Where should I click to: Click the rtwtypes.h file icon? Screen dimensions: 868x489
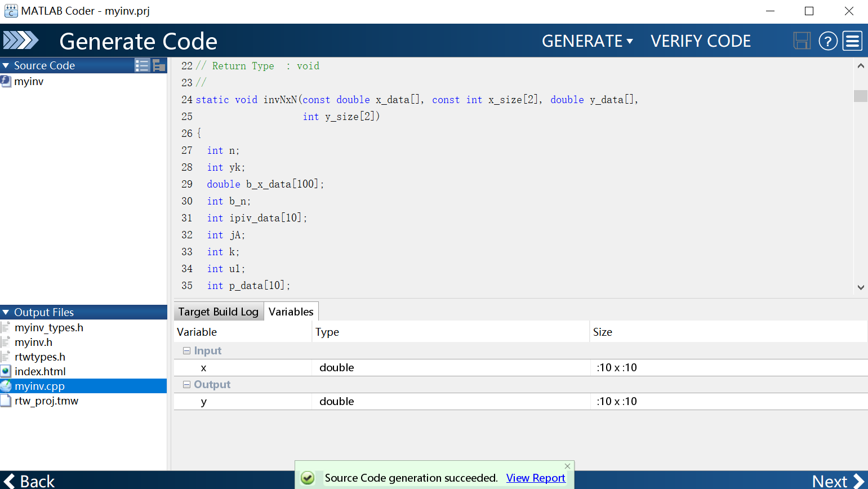pos(6,357)
